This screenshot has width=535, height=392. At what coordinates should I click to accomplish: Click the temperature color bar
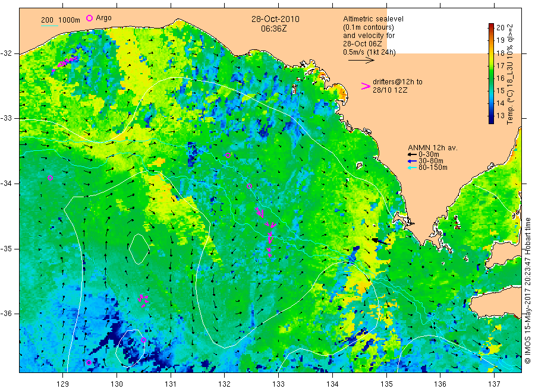491,73
